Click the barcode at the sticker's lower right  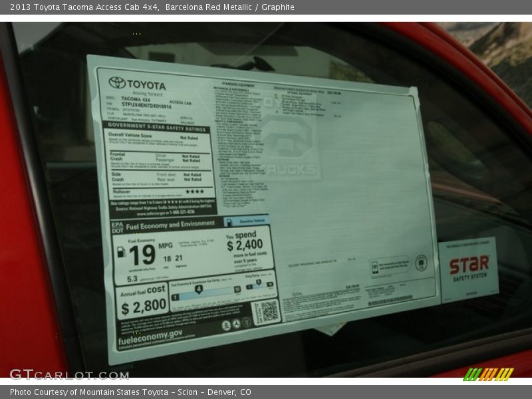(x=390, y=301)
